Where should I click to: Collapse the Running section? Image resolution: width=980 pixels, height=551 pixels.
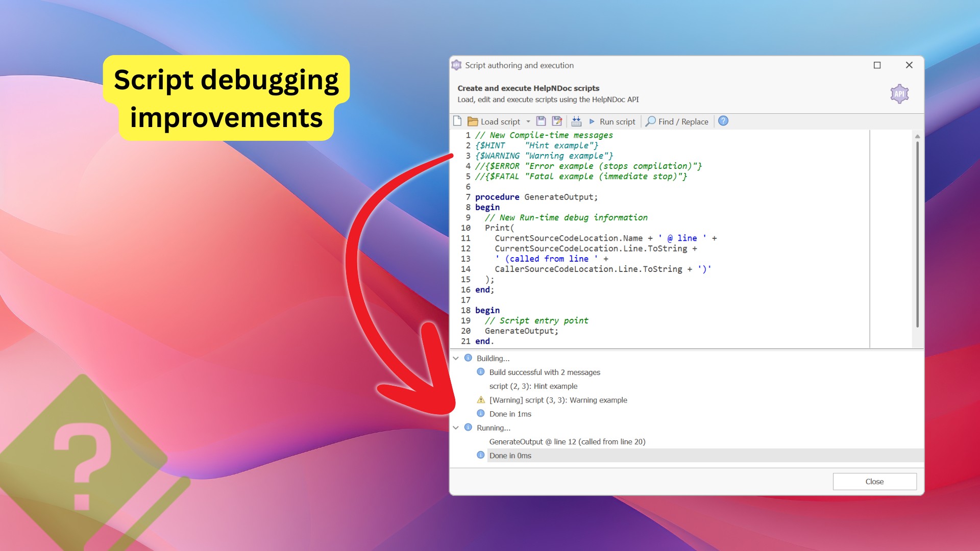pos(457,428)
